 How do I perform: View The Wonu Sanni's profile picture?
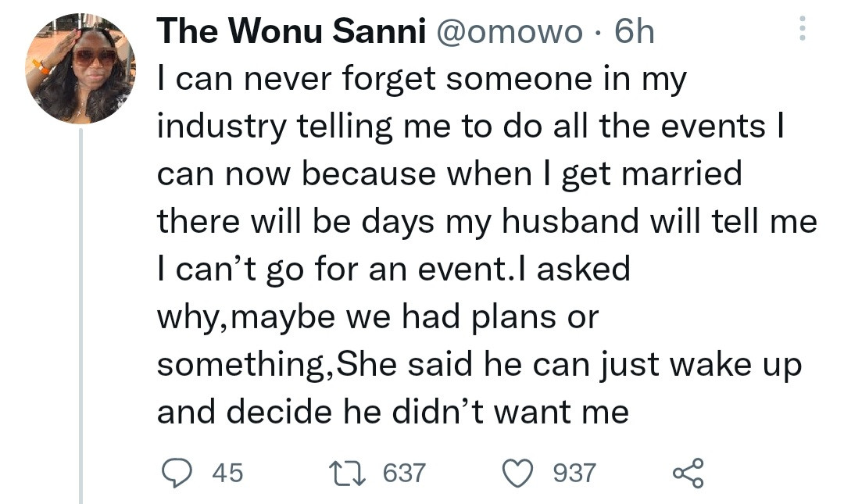pyautogui.click(x=80, y=69)
